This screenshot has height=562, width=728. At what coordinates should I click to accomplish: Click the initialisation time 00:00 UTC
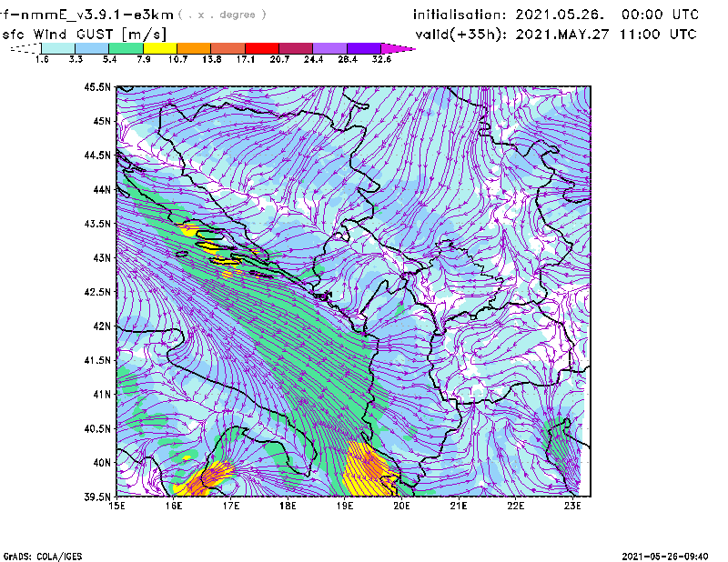(x=660, y=15)
